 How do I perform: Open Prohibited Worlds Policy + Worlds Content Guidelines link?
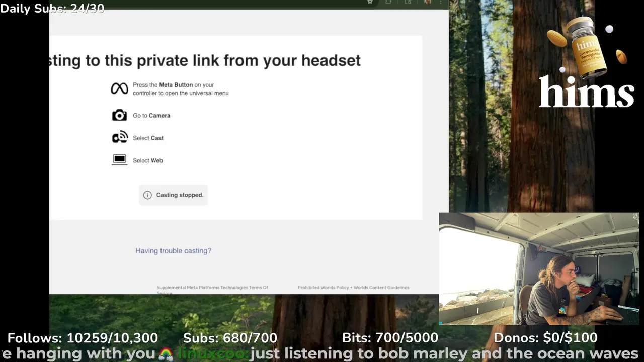pyautogui.click(x=353, y=288)
